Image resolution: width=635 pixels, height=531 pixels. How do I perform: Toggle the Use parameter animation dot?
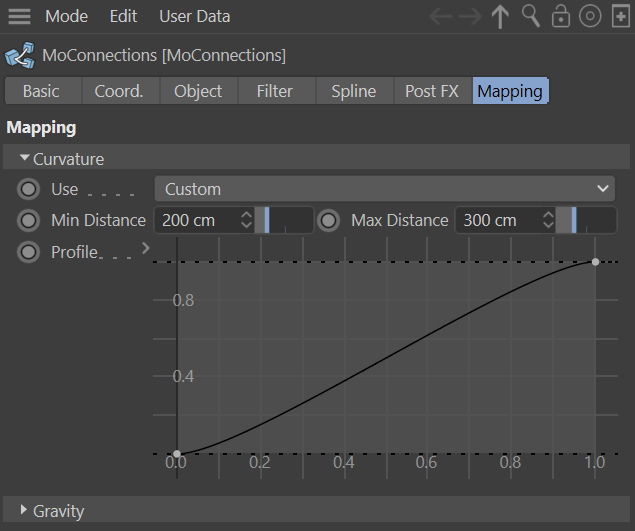[x=29, y=189]
